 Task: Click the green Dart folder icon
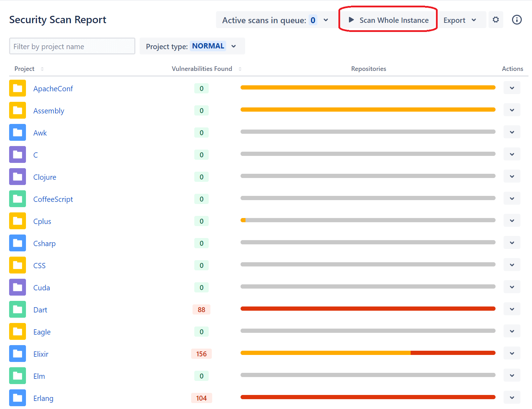click(x=17, y=309)
